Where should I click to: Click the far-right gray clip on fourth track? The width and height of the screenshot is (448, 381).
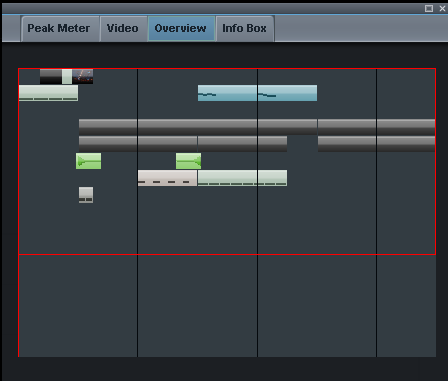coord(406,144)
